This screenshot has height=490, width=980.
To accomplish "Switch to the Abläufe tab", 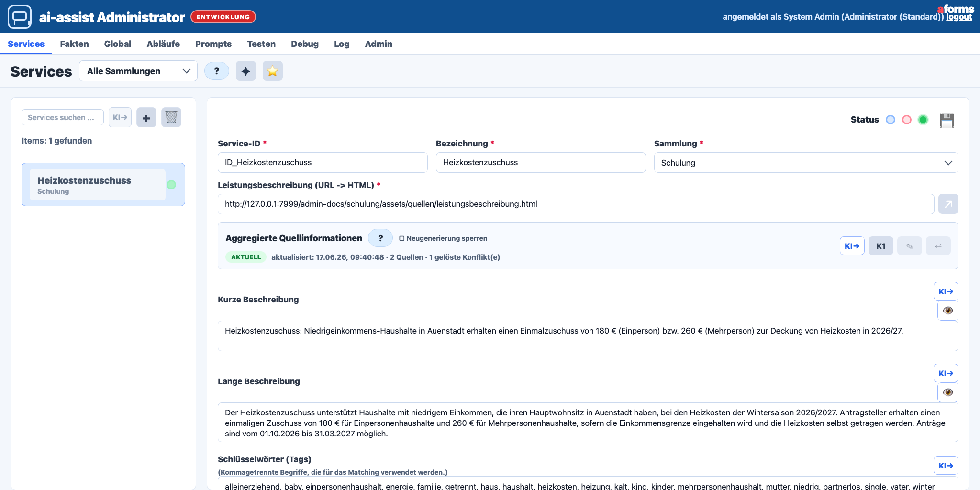I will click(163, 44).
